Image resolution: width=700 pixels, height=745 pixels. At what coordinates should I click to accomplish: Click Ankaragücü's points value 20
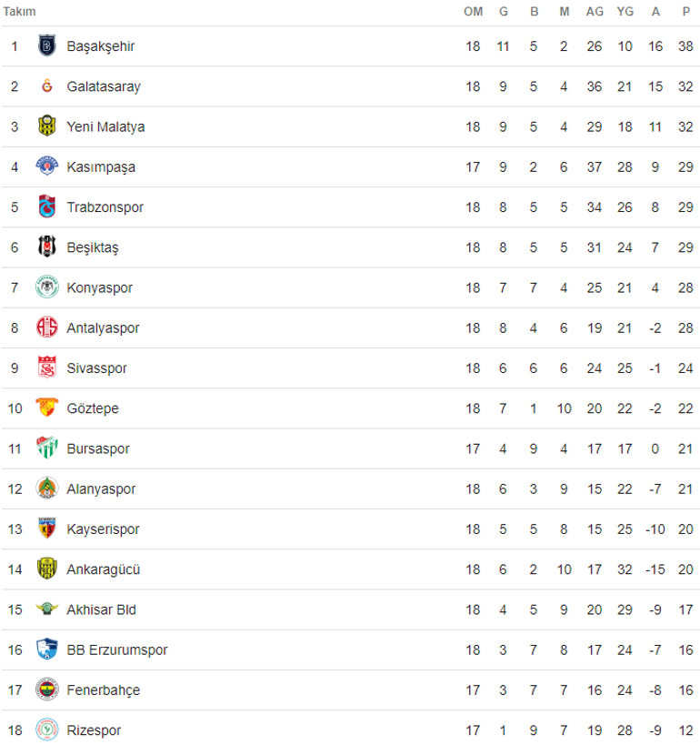pos(685,569)
